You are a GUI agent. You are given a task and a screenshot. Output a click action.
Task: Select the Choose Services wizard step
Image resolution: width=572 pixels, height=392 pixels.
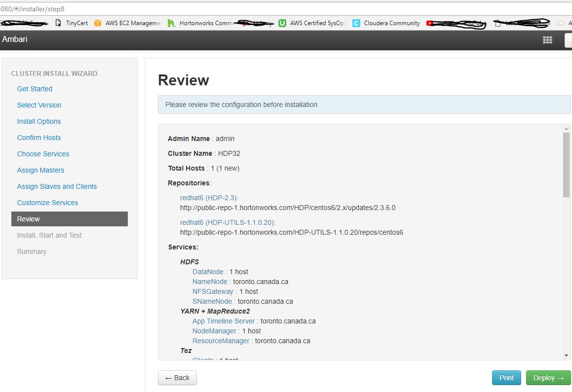pos(43,154)
